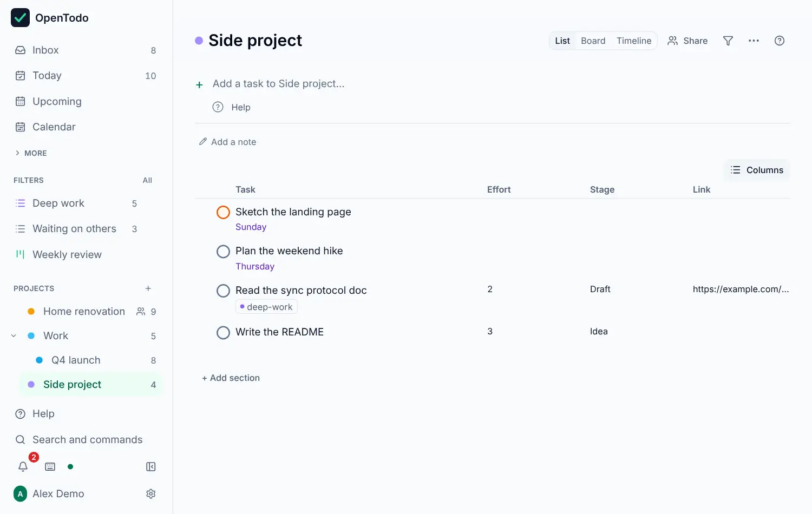
Task: Click the orange Home renovation color dot
Action: [31, 312]
